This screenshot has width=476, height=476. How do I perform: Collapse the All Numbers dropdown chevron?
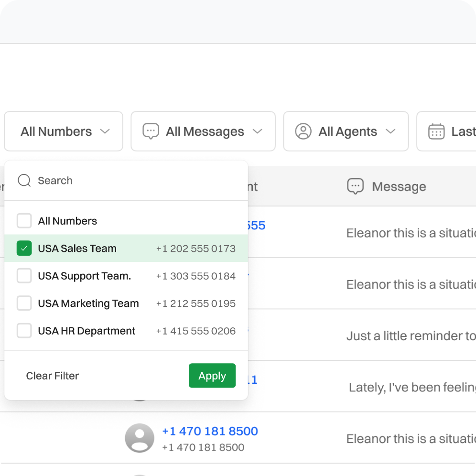(105, 131)
